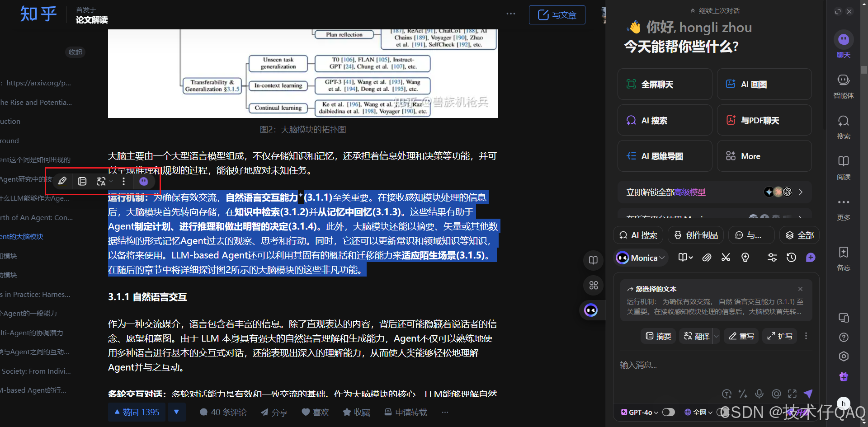The image size is (868, 427).
Task: Click the rewrite pen icon in floating toolbar
Action: pyautogui.click(x=62, y=181)
